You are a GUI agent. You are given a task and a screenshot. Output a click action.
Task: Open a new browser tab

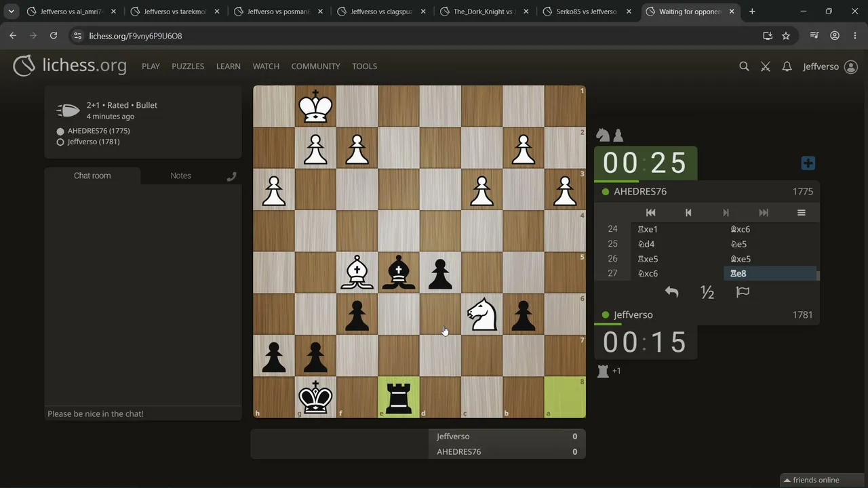[752, 12]
